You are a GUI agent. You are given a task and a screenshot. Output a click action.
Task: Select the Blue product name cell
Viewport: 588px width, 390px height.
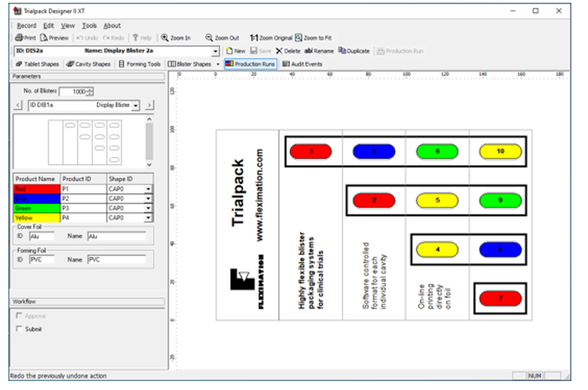coord(36,199)
